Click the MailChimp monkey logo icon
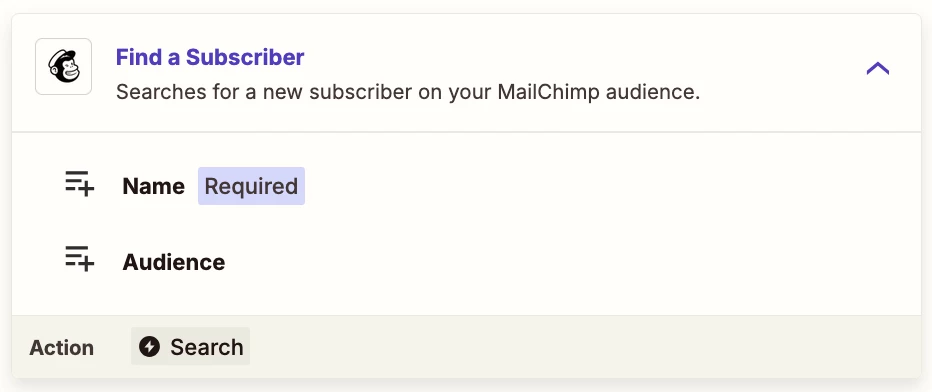Image resolution: width=932 pixels, height=392 pixels. (64, 67)
